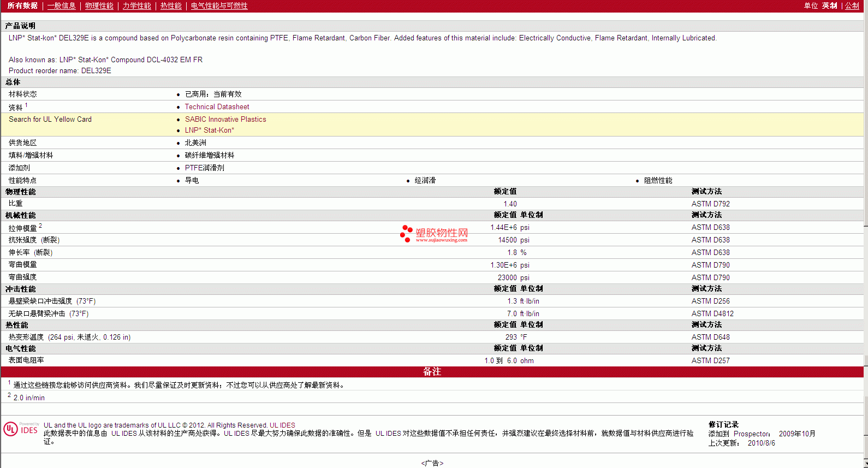Click the 悬壁梁缺口冲击强度 value 1.3
The image size is (868, 468).
(x=512, y=301)
